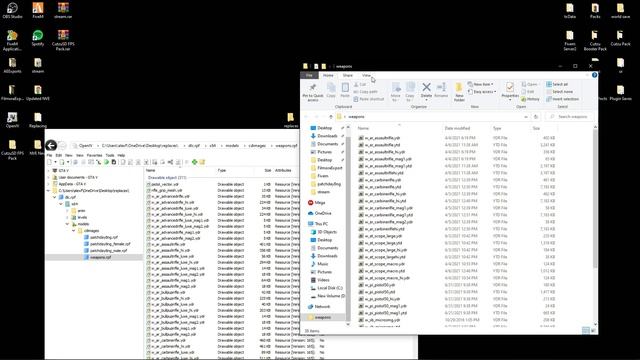Create a New folder from the Explorer ribbon

(x=459, y=92)
